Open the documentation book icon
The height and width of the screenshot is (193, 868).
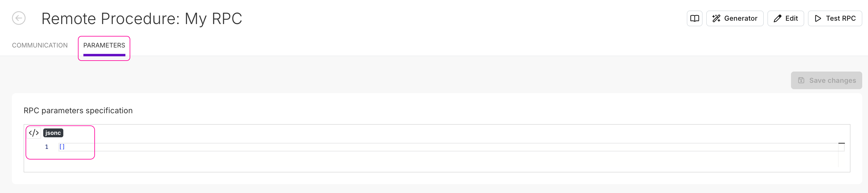695,19
